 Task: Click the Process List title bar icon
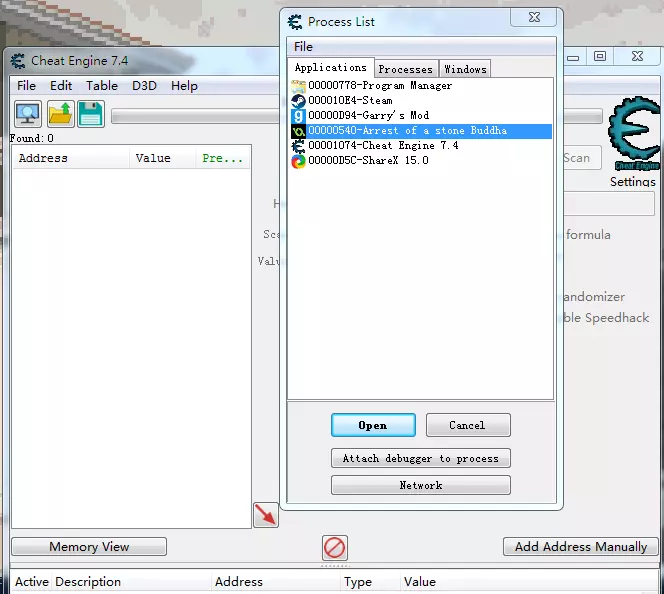(x=295, y=22)
